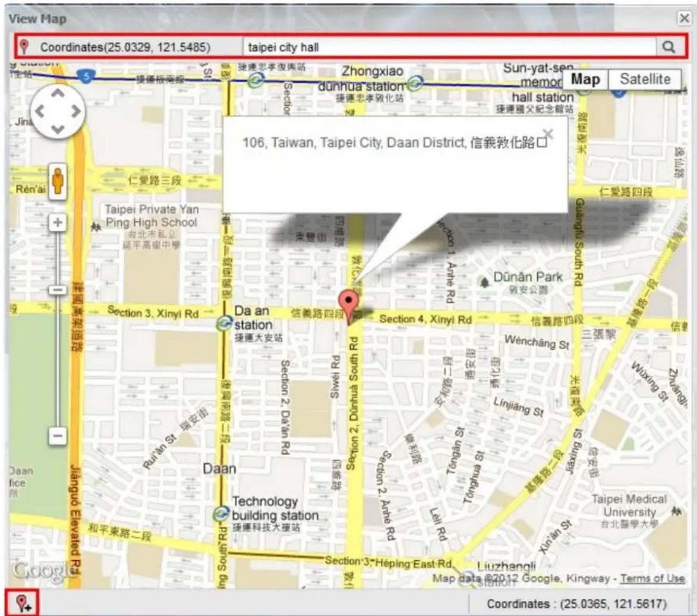
Task: Pick the Street View pegman
Action: point(58,181)
